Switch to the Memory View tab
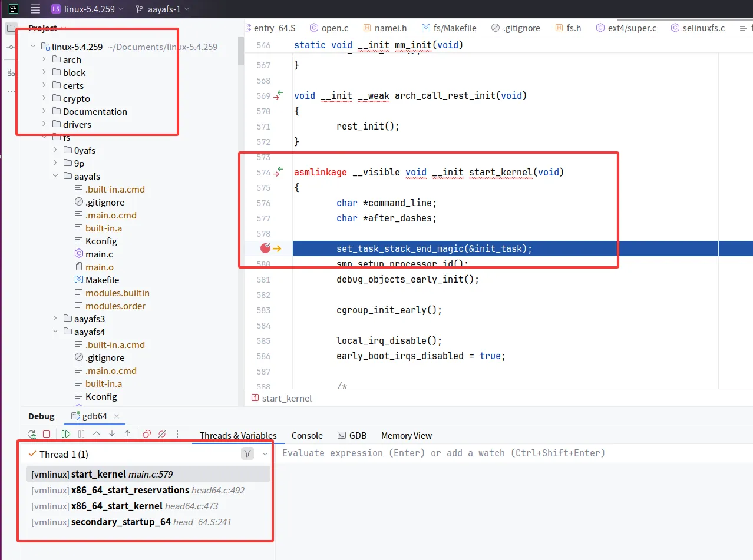The height and width of the screenshot is (560, 753). coord(407,436)
